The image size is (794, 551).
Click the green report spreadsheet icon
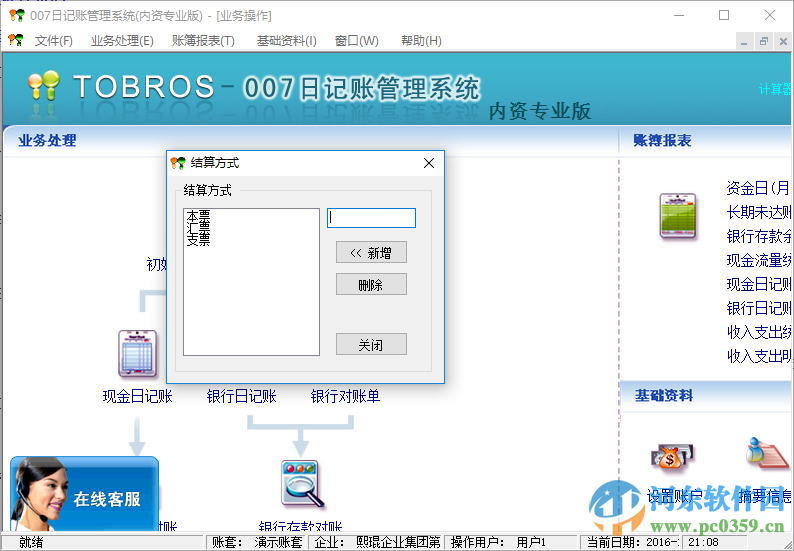point(678,216)
